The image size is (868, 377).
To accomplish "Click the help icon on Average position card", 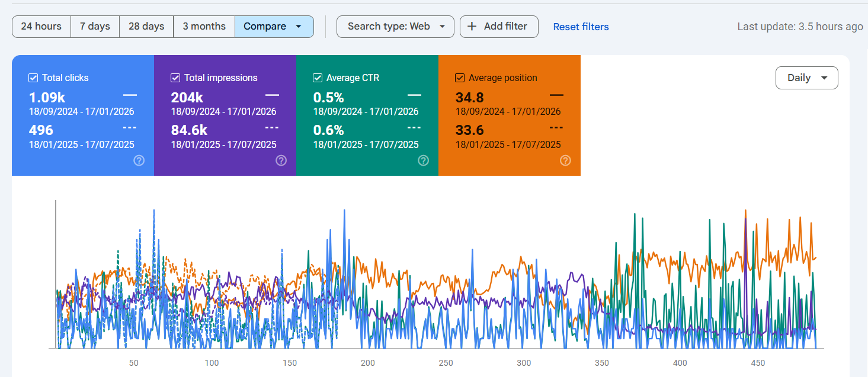I will coord(565,160).
